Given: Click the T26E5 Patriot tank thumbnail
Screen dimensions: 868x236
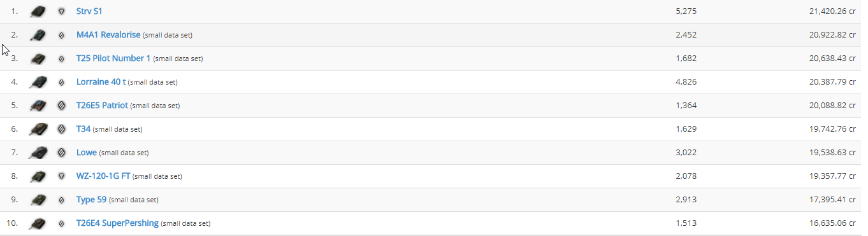Looking at the screenshot, I should point(39,106).
